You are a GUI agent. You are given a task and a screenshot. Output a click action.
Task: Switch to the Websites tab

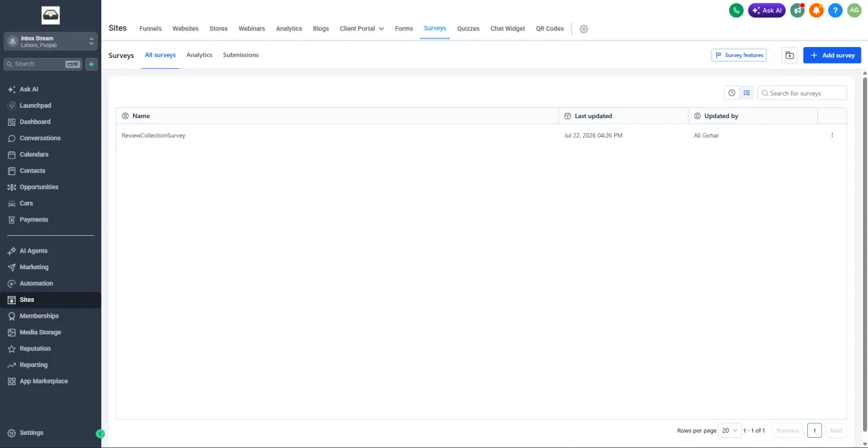185,29
